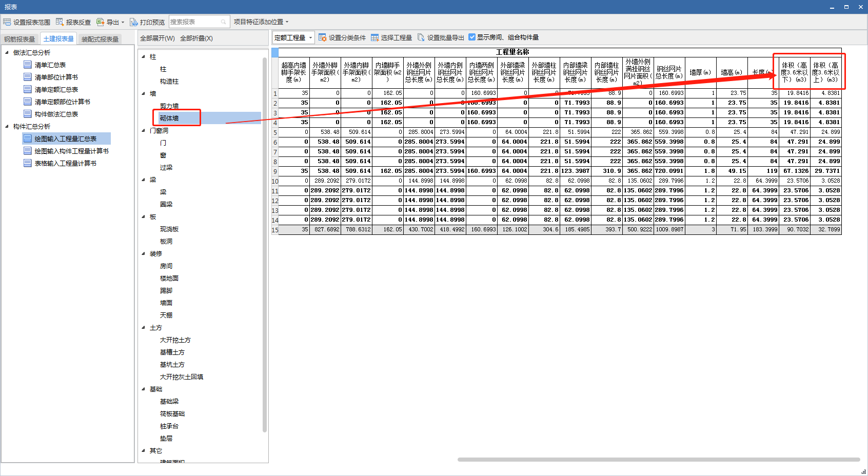Select 砌体墙 in the component tree

(169, 118)
